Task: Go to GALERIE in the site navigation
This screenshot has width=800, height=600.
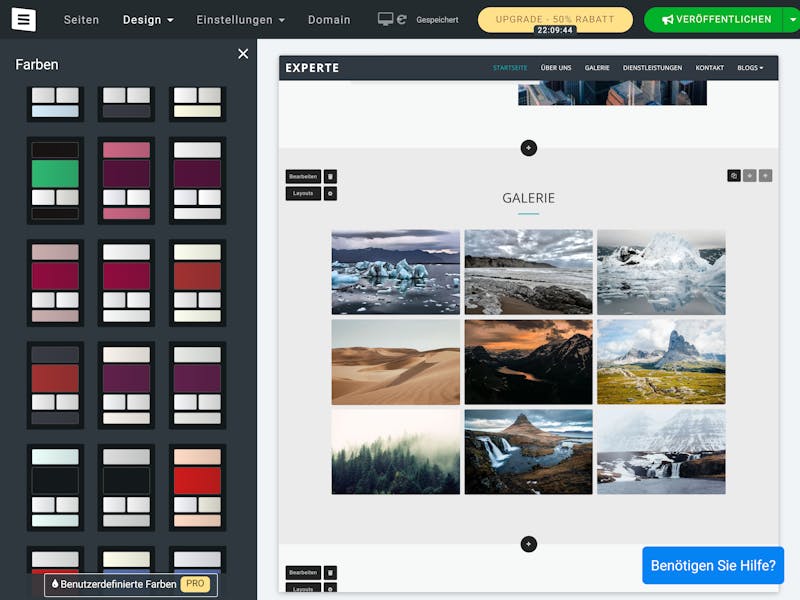Action: pyautogui.click(x=597, y=68)
